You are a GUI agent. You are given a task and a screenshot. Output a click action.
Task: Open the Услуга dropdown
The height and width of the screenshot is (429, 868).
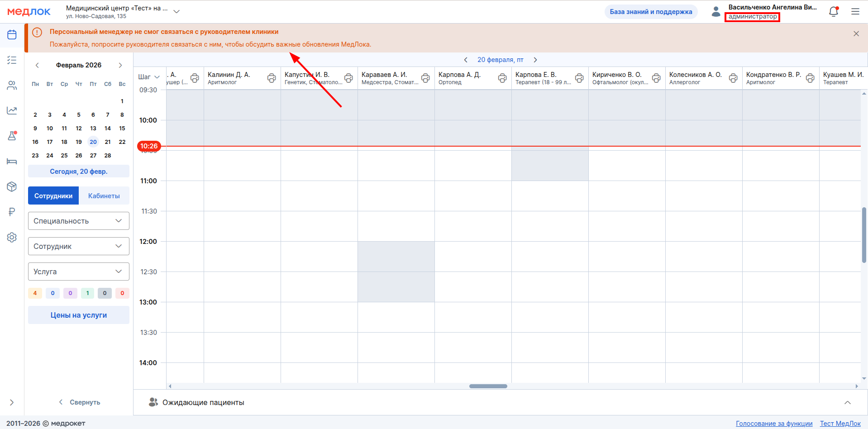click(79, 272)
